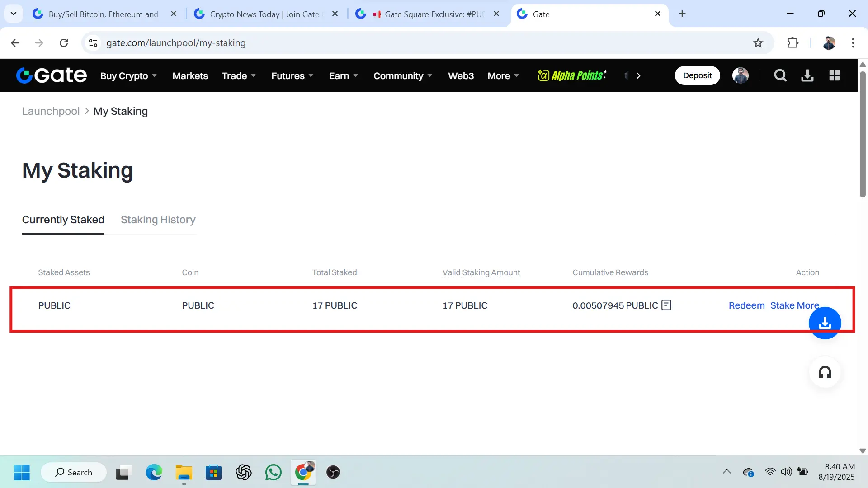Click the page vertical scrollbar thumb

coord(863,134)
